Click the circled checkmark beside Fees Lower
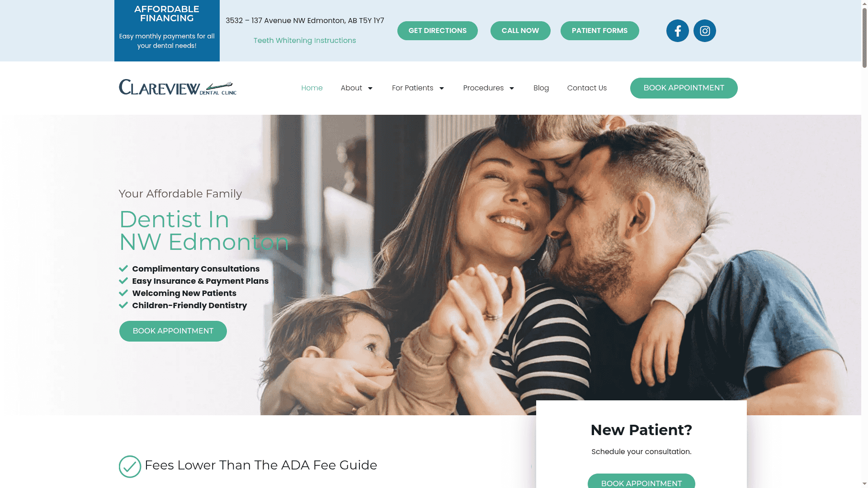The image size is (868, 488). (130, 466)
